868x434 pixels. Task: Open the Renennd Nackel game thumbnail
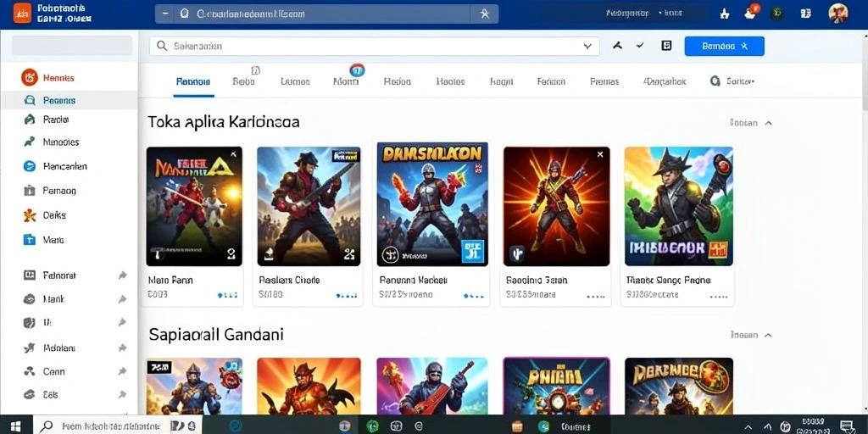pos(432,204)
